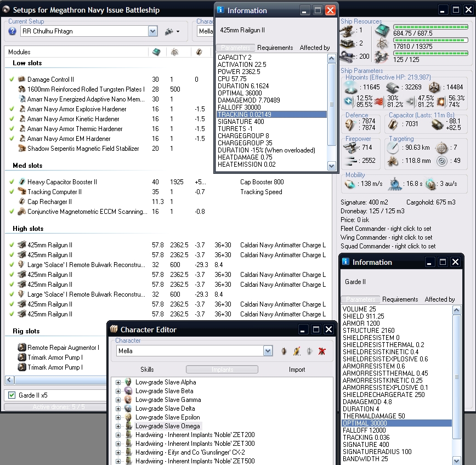Click the Heavy Capacitor Booster II module icon

[x=21, y=182]
